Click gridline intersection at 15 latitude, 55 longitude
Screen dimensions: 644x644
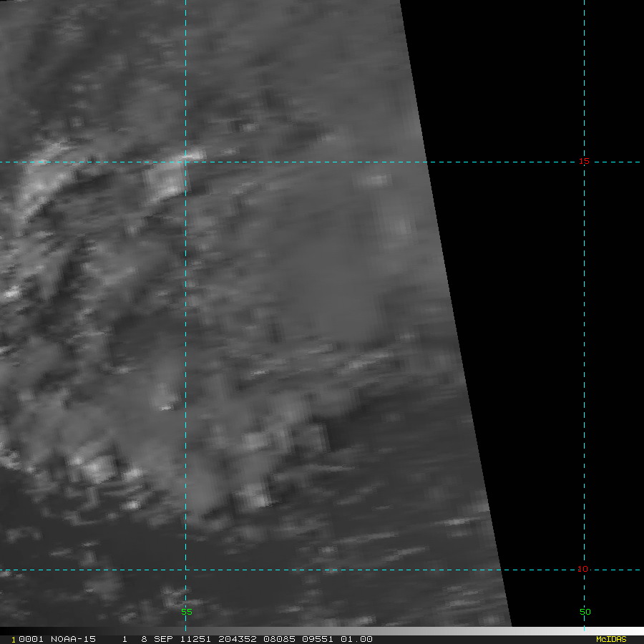[x=186, y=162]
